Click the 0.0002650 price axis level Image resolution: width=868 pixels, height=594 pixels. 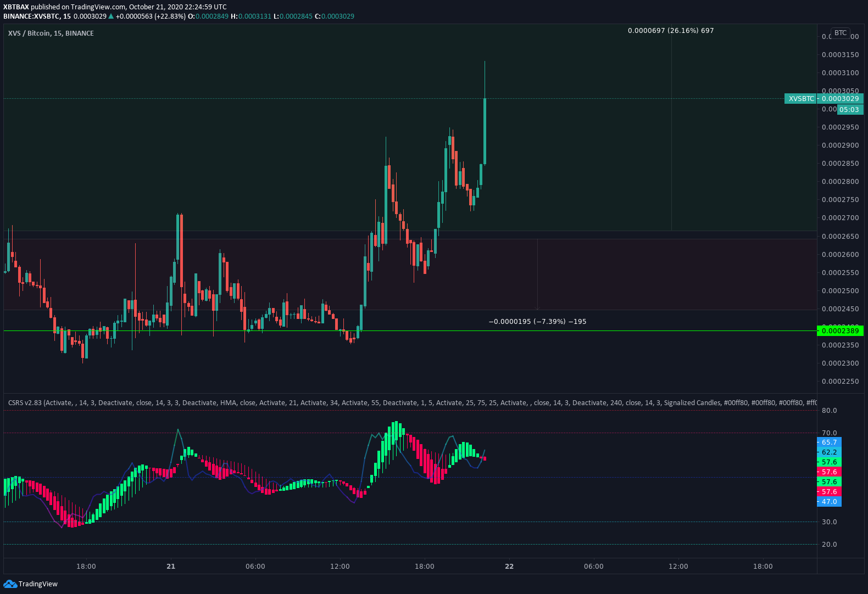(x=841, y=237)
